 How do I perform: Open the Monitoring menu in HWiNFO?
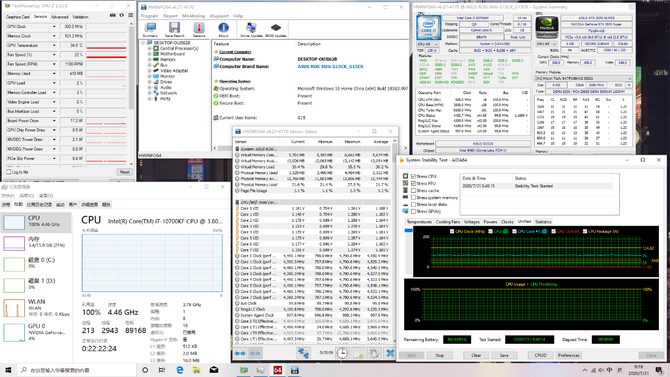tap(194, 16)
